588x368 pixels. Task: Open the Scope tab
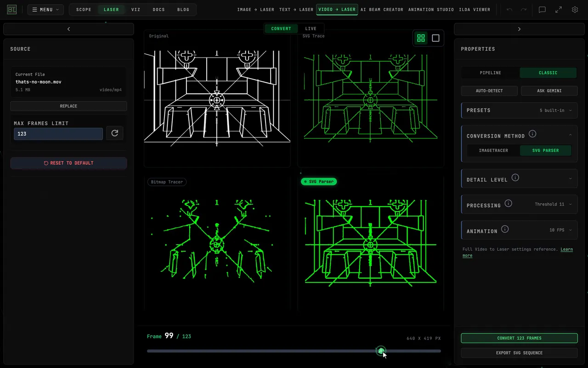(84, 10)
